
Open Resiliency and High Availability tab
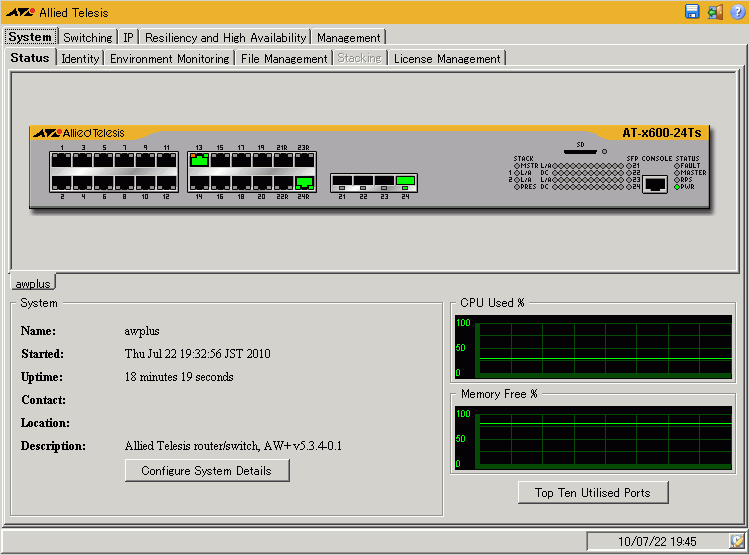[225, 37]
